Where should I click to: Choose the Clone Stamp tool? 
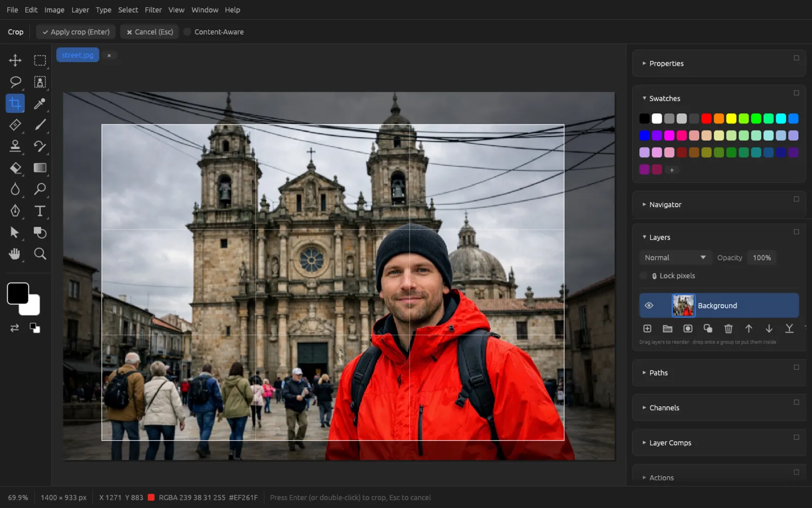click(x=15, y=146)
